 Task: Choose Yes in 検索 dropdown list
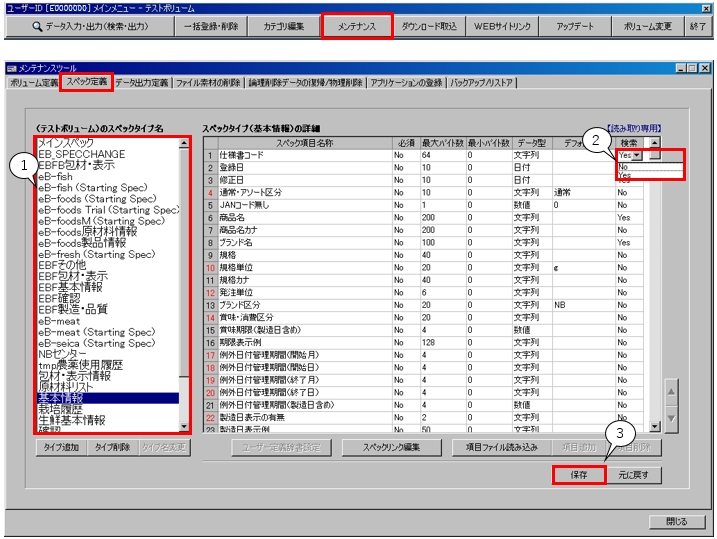click(649, 175)
